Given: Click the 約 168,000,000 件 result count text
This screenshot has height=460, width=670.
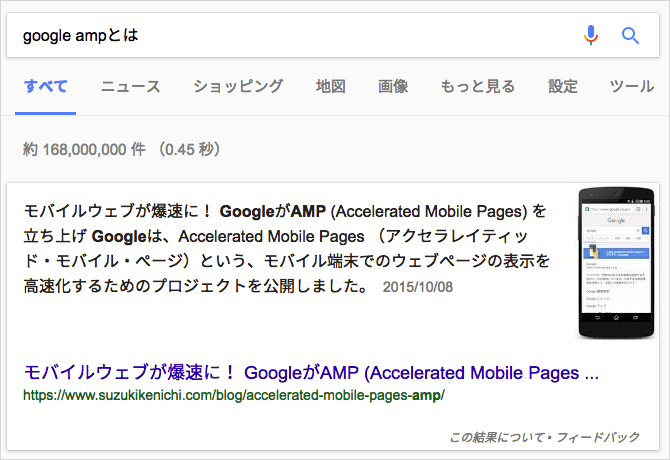Looking at the screenshot, I should tap(84, 149).
